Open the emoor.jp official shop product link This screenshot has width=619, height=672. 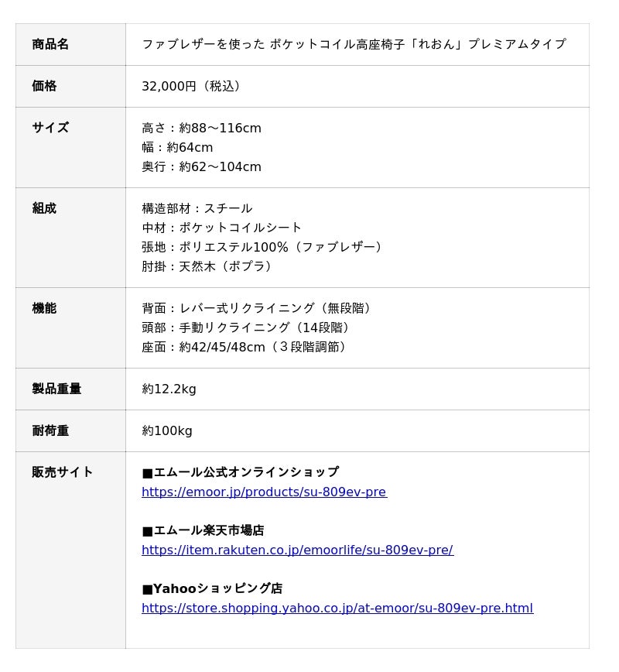pos(264,492)
